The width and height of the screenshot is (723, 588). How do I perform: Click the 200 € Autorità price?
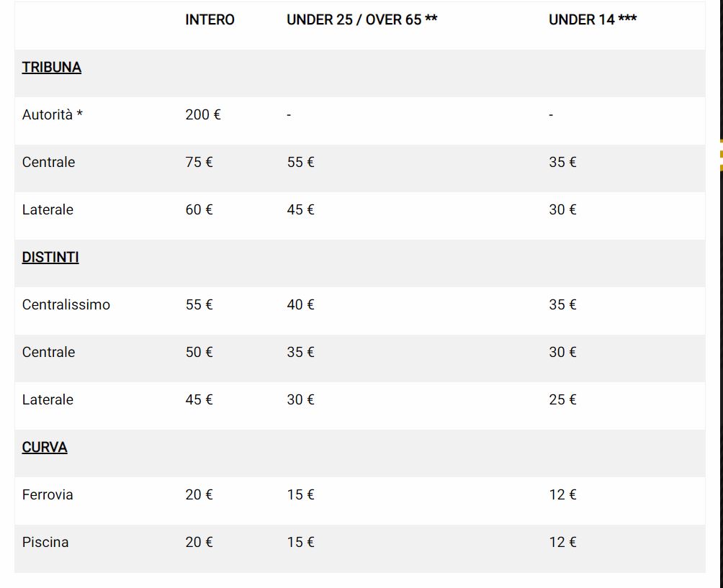(203, 114)
